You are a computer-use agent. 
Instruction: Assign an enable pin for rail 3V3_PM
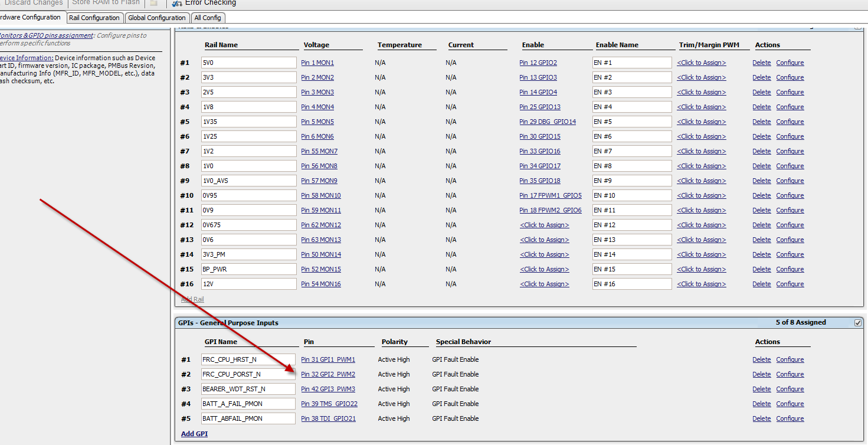coord(545,254)
